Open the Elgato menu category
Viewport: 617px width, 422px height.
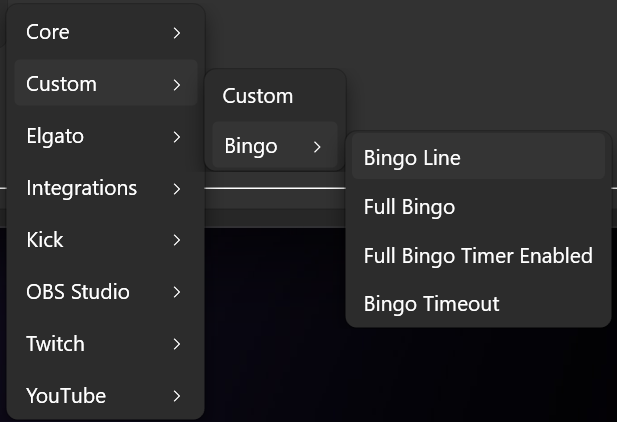pos(54,136)
